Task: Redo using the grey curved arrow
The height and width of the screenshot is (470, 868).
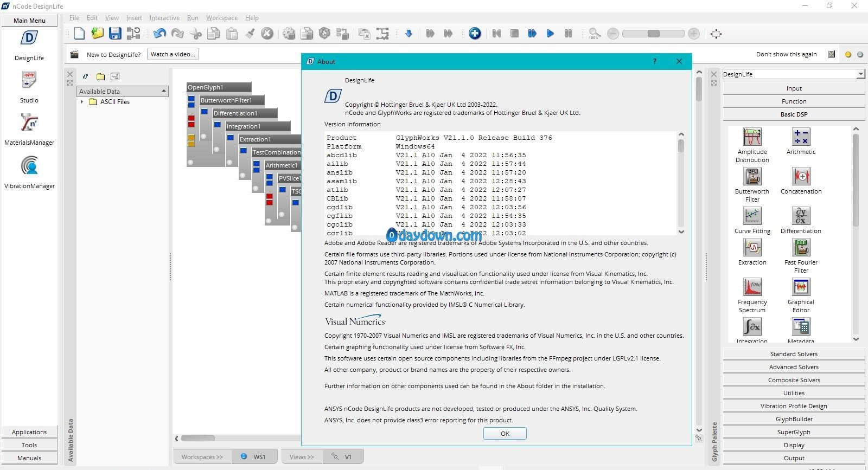Action: click(x=177, y=34)
